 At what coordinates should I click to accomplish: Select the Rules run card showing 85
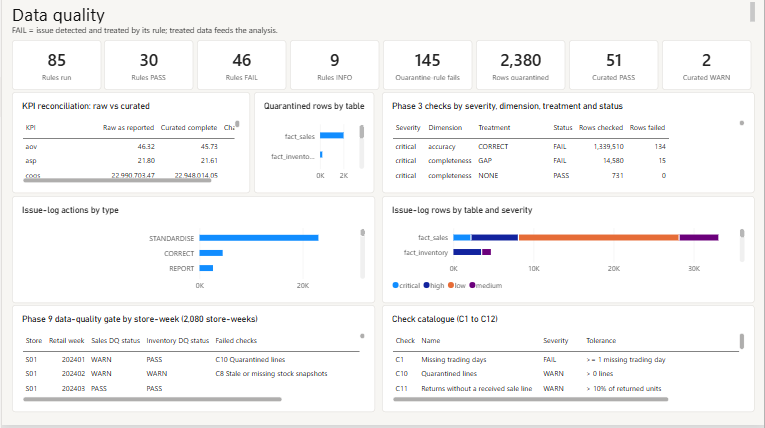(57, 65)
